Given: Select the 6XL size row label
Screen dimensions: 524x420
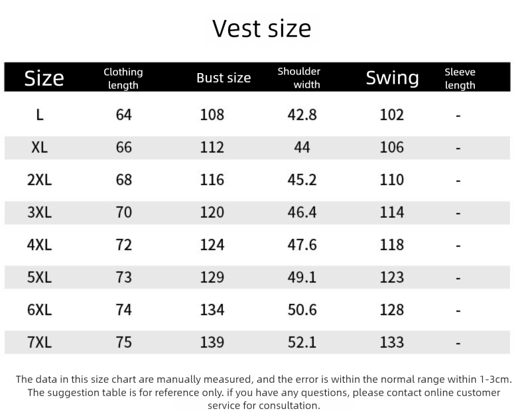Looking at the screenshot, I should (x=40, y=310).
